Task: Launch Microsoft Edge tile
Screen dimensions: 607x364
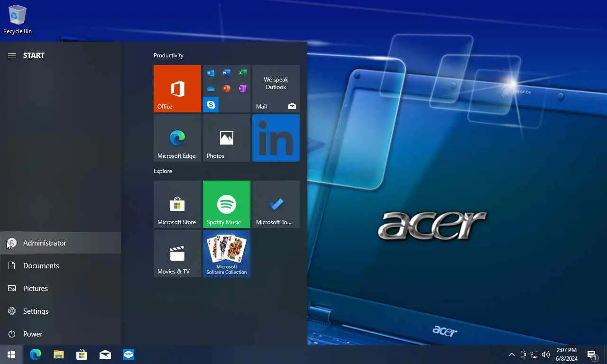Action: 177,138
